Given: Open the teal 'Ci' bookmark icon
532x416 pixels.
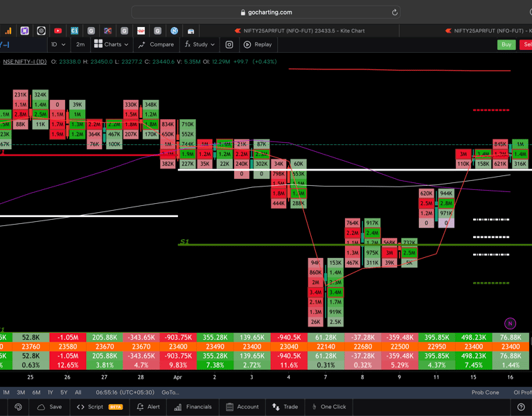Looking at the screenshot, I should pos(74,31).
